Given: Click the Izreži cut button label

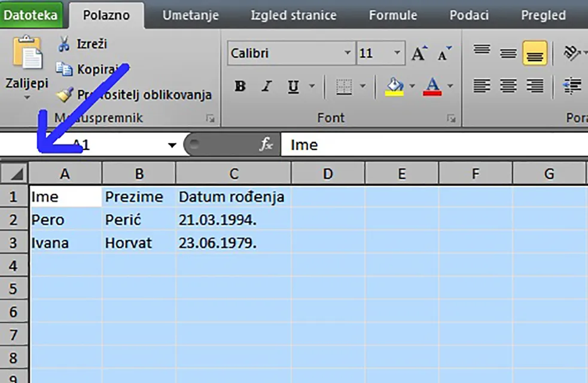Looking at the screenshot, I should point(92,44).
